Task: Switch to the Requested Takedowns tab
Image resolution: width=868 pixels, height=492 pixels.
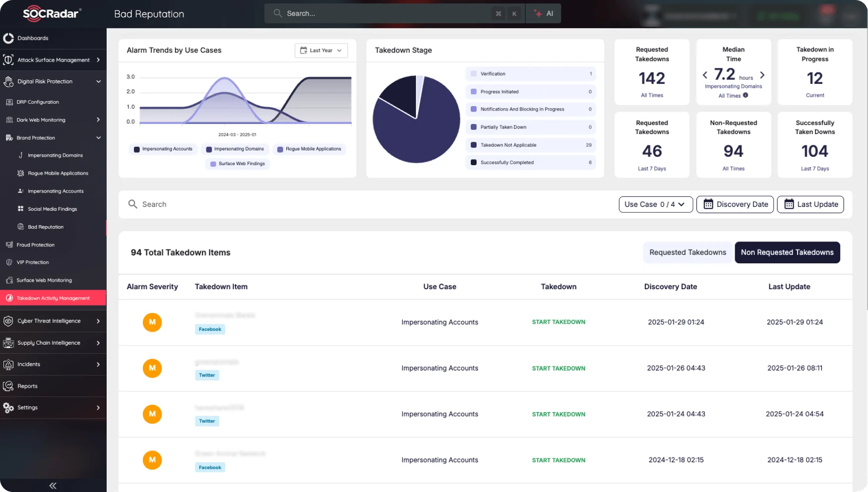Action: point(687,252)
